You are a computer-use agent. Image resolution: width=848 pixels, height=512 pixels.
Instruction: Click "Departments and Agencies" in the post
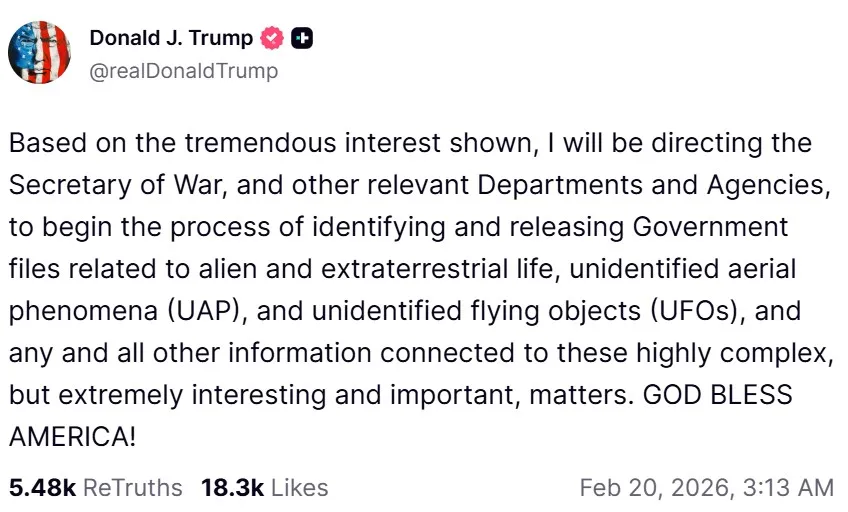point(654,185)
